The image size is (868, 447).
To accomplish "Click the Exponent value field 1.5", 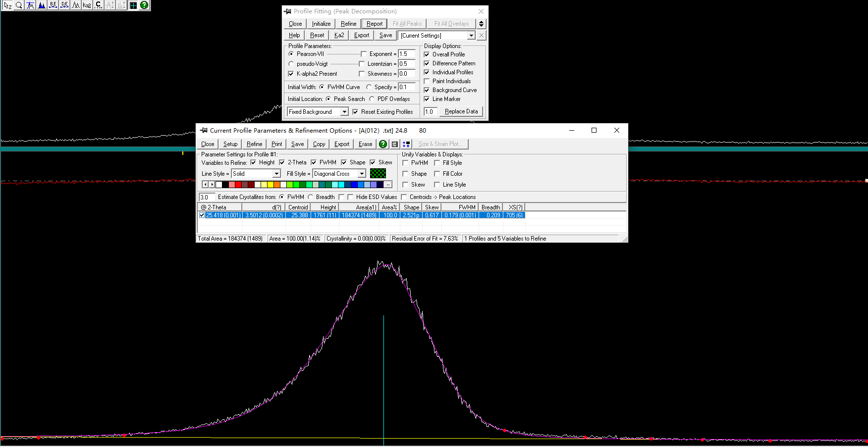I will 407,54.
